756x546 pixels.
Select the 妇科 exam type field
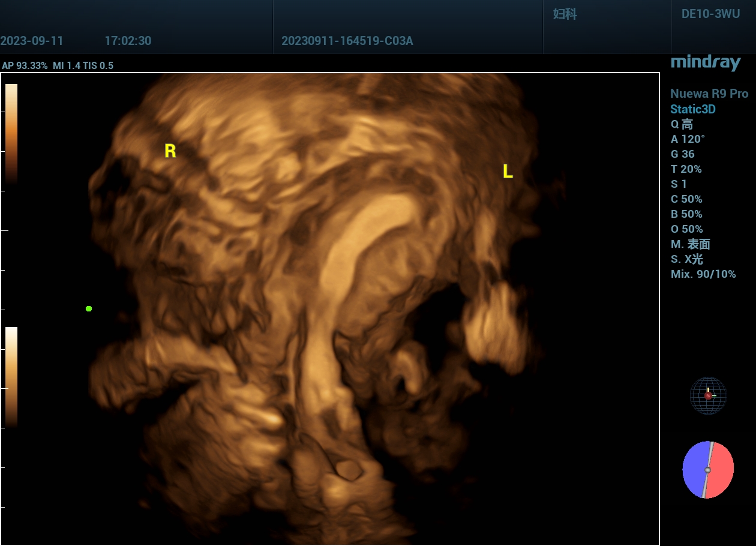pos(565,14)
